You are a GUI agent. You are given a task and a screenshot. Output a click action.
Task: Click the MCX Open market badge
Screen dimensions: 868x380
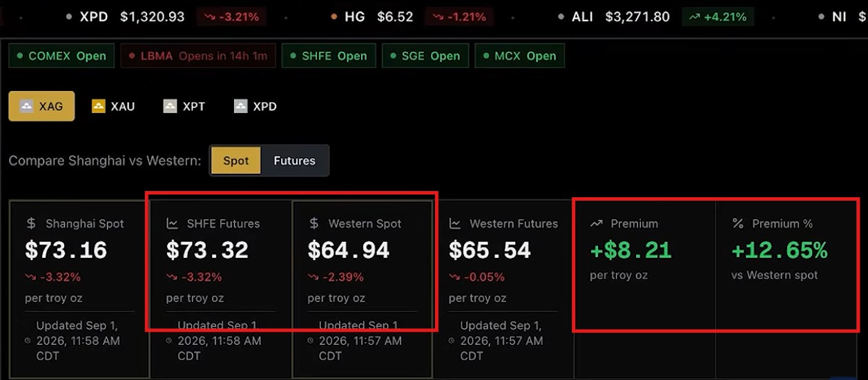(519, 56)
